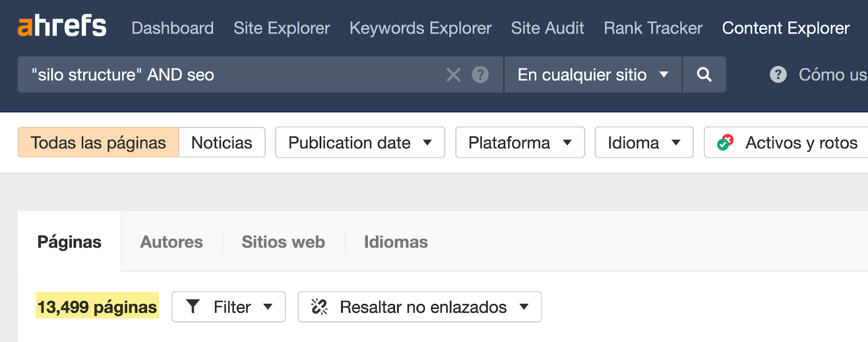Viewport: 868px width, 342px height.
Task: Click the Resaltar no enlazados broken-link icon
Action: (x=319, y=307)
